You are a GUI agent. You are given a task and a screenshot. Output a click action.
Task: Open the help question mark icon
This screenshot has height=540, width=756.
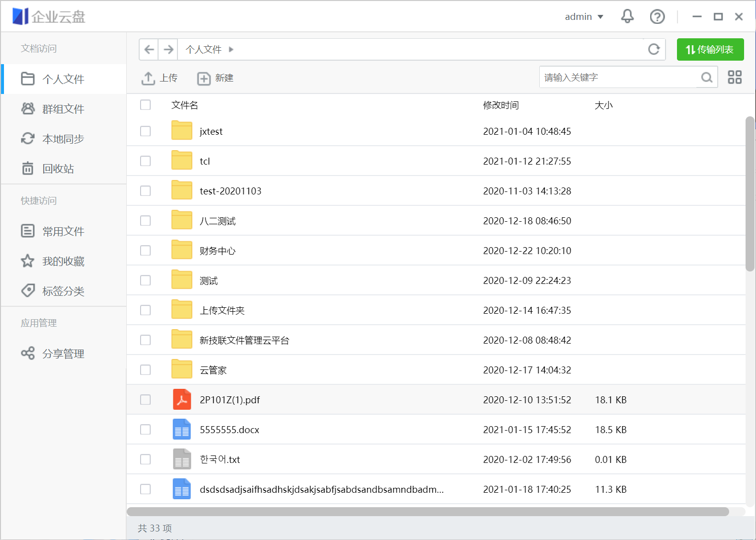657,16
